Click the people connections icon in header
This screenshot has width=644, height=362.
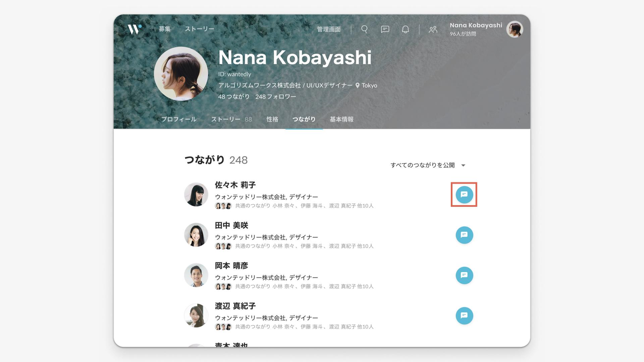coord(433,29)
